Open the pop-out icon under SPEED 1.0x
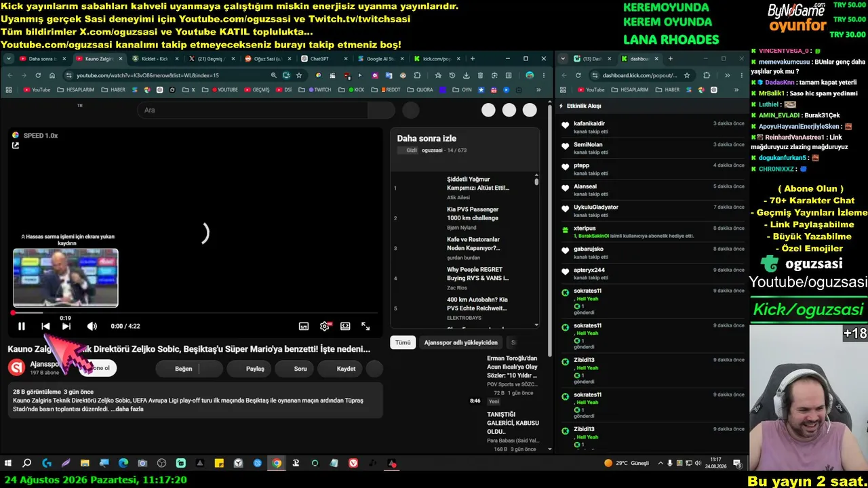The height and width of the screenshot is (488, 868). click(x=16, y=146)
